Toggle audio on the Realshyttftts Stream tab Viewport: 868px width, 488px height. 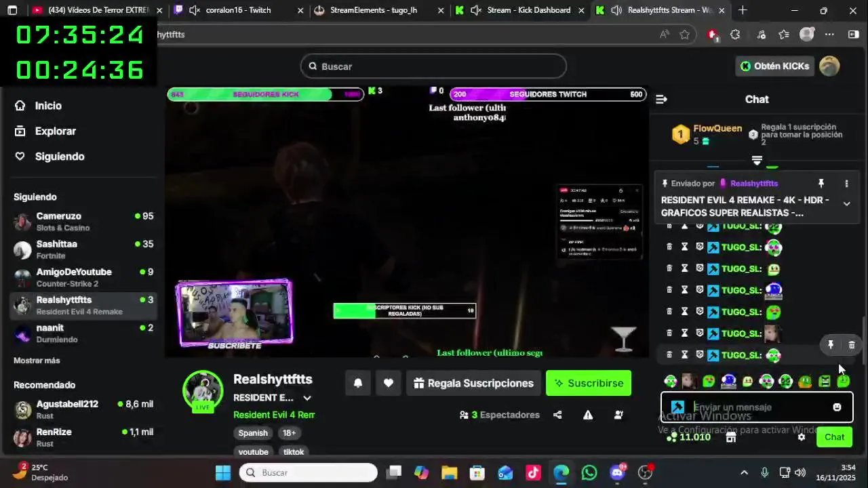[616, 10]
